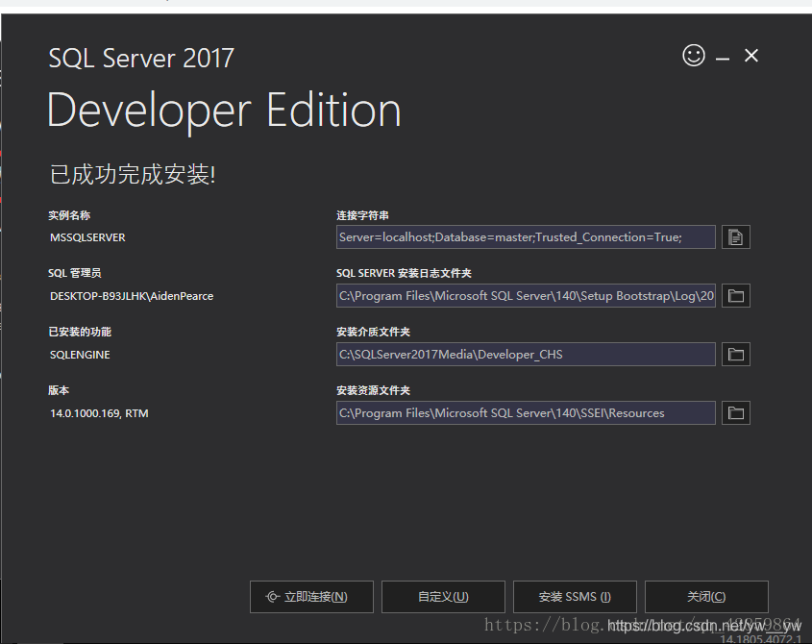Click the 自定义(U) customize button
The image size is (812, 644).
pyautogui.click(x=443, y=597)
